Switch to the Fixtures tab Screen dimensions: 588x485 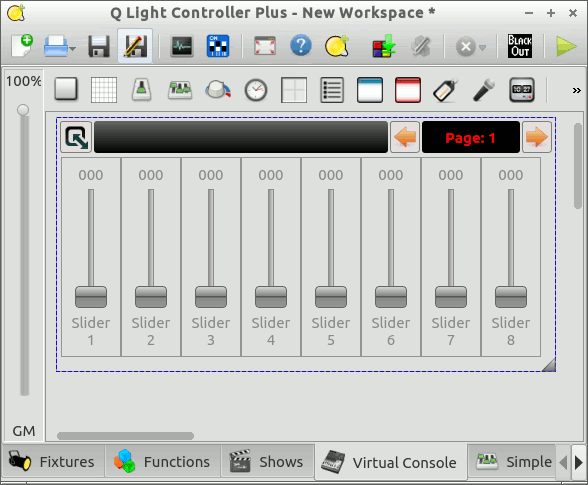coord(52,462)
